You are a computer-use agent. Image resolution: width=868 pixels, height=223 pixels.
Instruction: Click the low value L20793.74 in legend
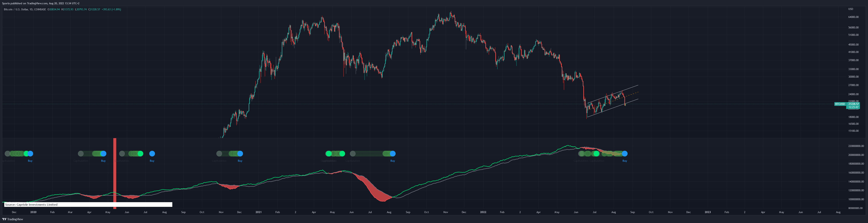[81, 9]
